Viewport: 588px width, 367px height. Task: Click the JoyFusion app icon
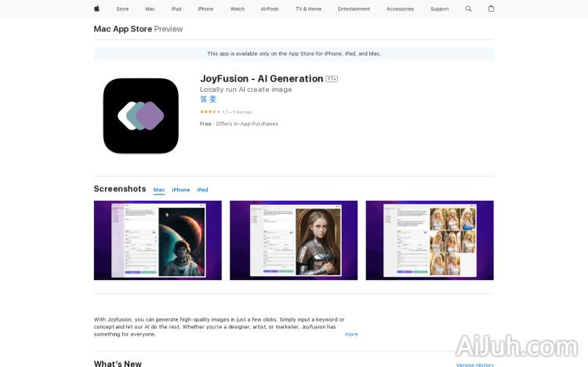click(141, 115)
